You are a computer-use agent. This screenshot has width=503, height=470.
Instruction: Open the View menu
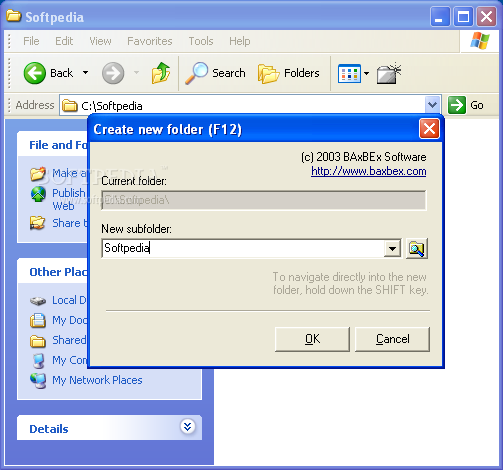pyautogui.click(x=100, y=41)
